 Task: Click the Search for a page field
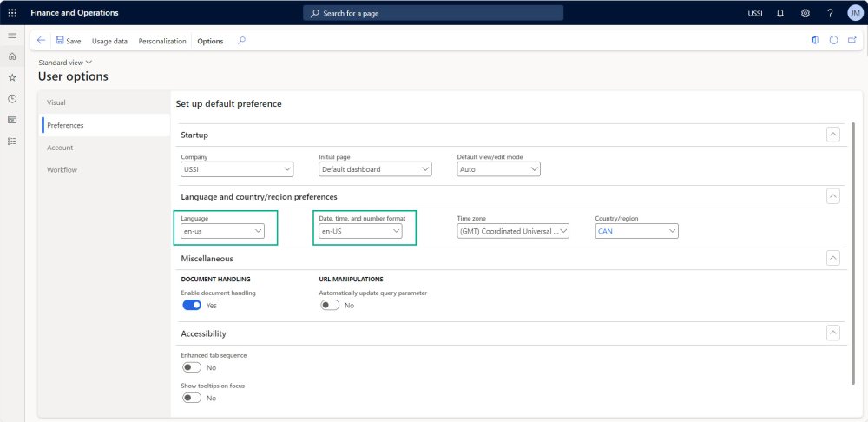[x=433, y=13]
